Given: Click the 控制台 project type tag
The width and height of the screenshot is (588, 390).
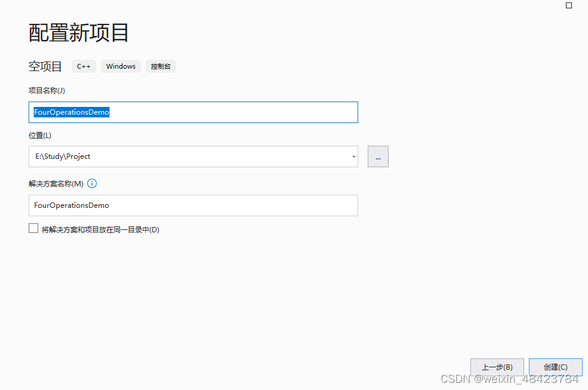Looking at the screenshot, I should (161, 66).
